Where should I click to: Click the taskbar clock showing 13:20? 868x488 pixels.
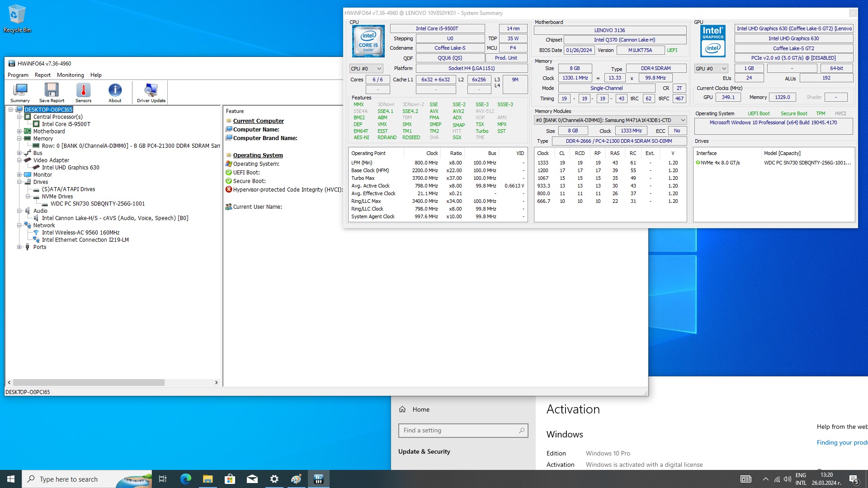point(826,479)
